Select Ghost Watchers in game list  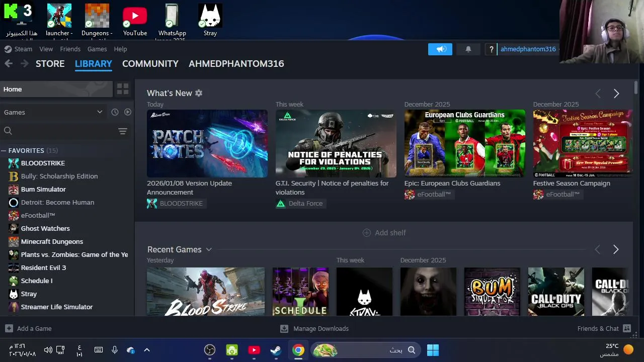45,228
